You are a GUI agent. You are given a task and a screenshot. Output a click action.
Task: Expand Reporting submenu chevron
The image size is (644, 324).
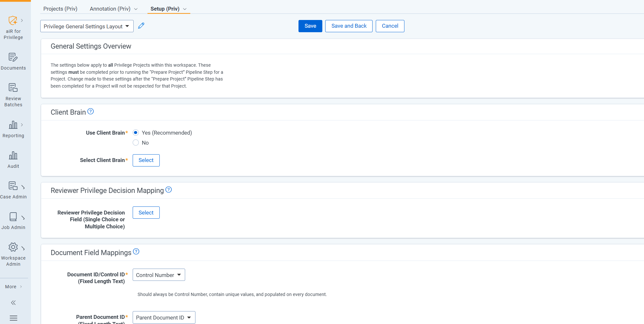tap(22, 125)
